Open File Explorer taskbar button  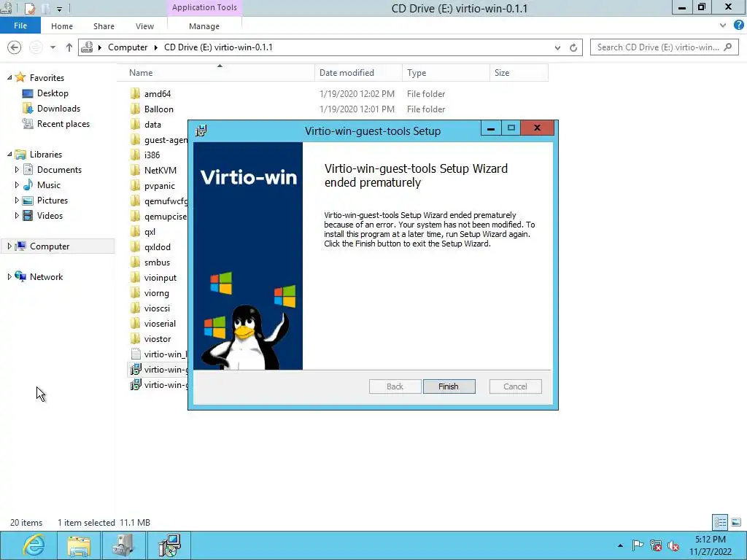[x=78, y=545]
